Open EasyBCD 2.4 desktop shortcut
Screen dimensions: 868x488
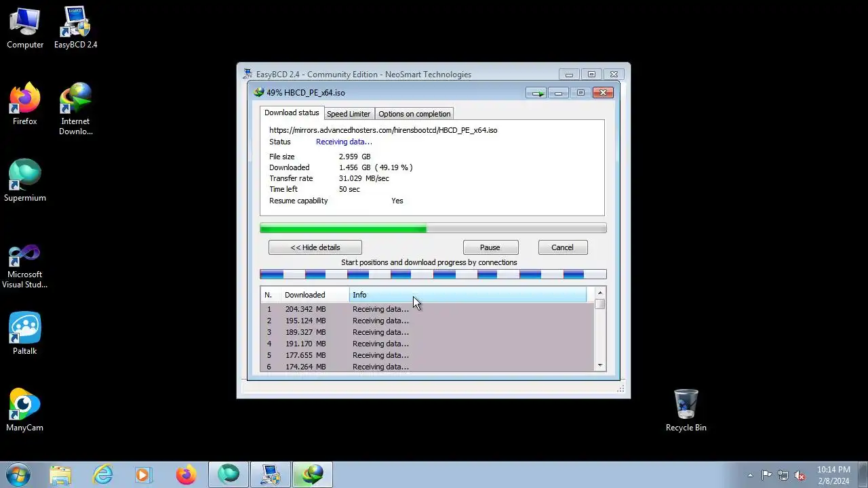point(75,28)
